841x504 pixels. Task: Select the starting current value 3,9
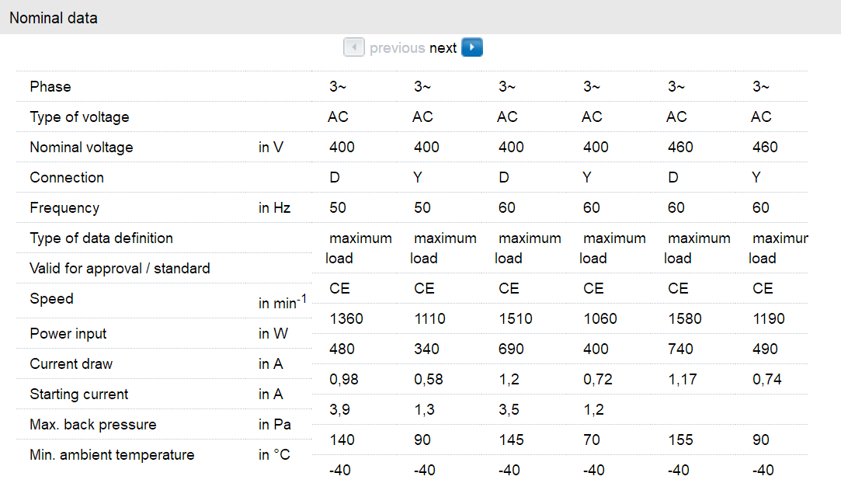(339, 409)
